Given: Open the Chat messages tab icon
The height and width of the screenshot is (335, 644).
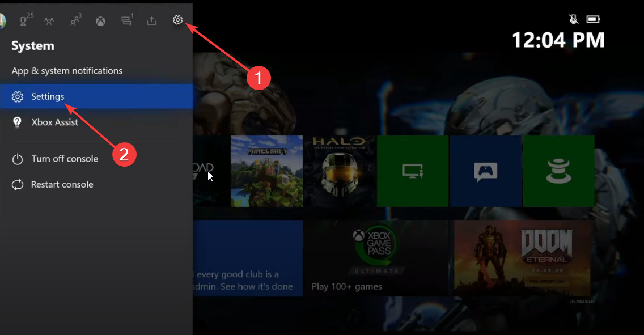Looking at the screenshot, I should click(126, 20).
